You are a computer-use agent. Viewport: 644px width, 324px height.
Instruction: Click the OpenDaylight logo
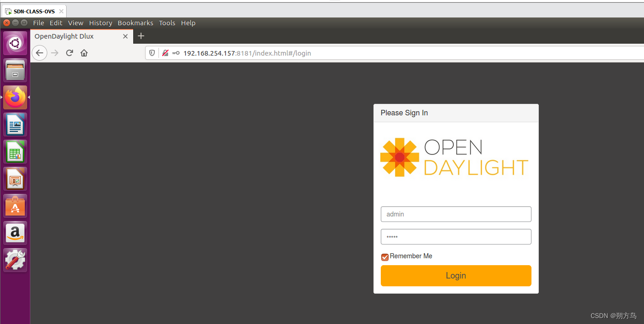coord(454,157)
